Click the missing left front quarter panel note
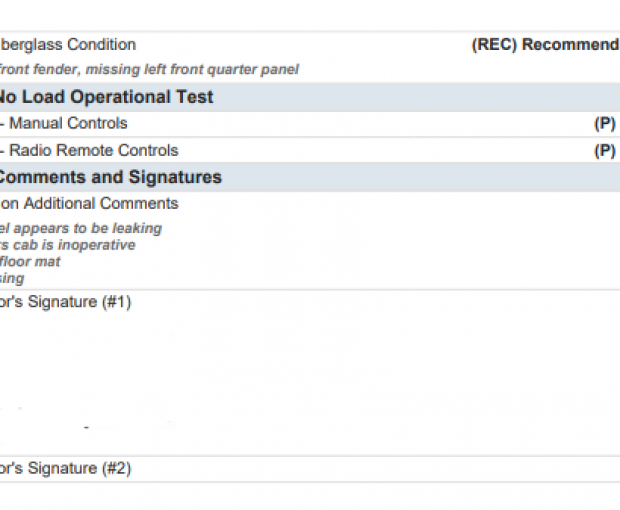This screenshot has width=620, height=510. click(148, 70)
